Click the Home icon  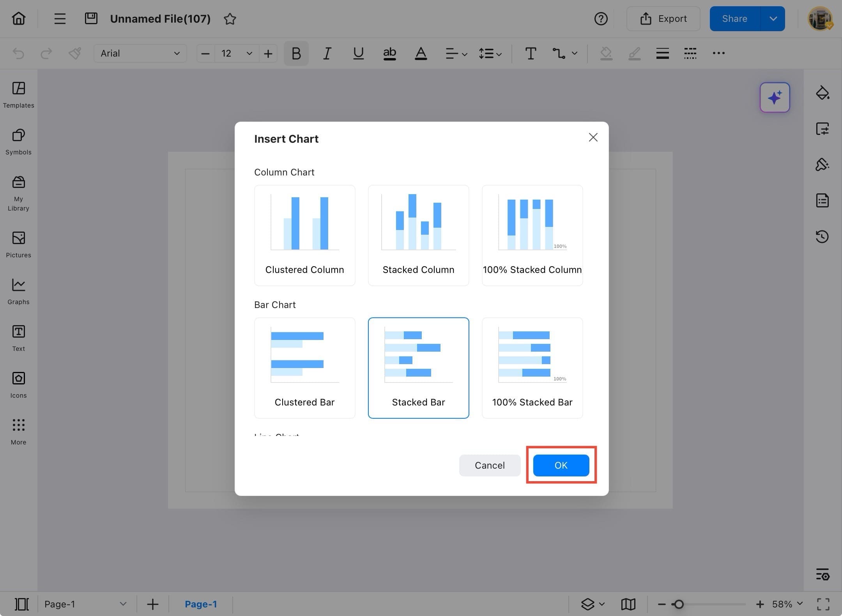(18, 18)
